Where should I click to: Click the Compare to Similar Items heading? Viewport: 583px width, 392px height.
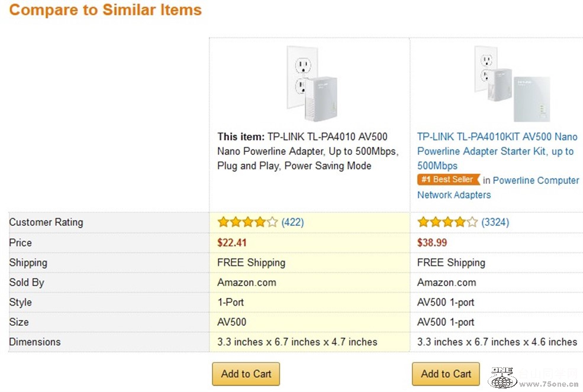105,9
